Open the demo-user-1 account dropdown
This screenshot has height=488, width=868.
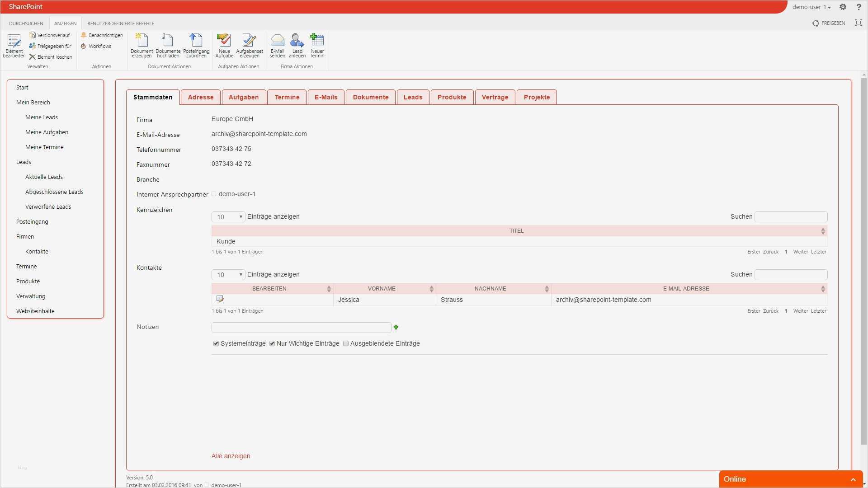pyautogui.click(x=811, y=7)
